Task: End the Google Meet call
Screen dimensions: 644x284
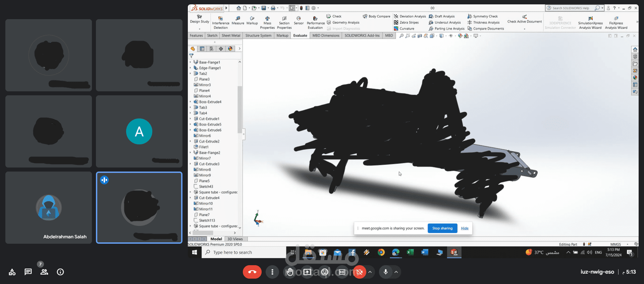Action: [252, 272]
